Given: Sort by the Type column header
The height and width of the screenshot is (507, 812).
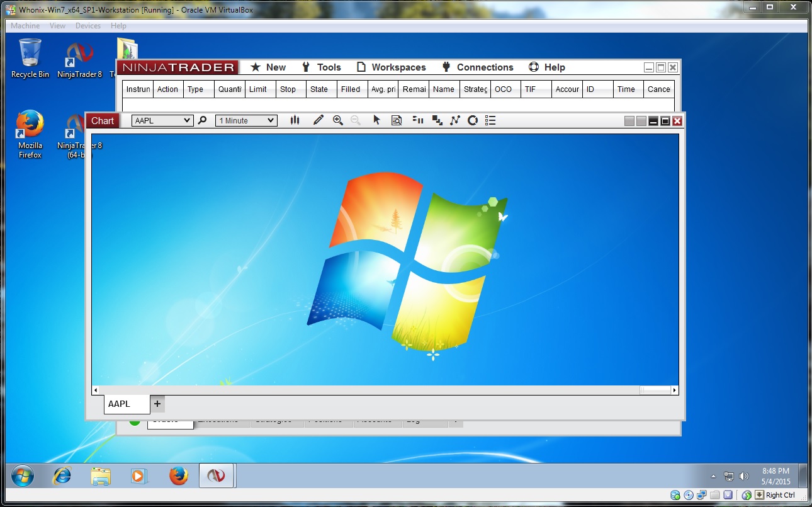Looking at the screenshot, I should coord(199,89).
